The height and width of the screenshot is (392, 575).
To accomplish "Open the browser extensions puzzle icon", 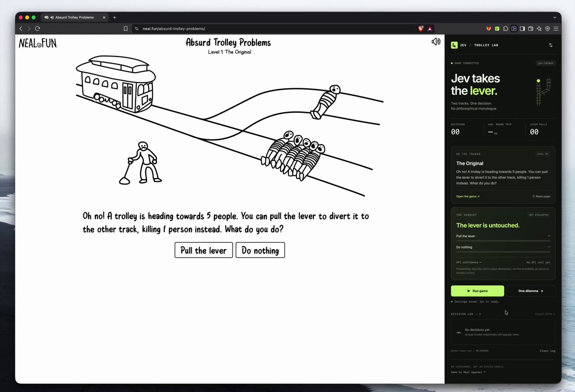I will tap(506, 29).
